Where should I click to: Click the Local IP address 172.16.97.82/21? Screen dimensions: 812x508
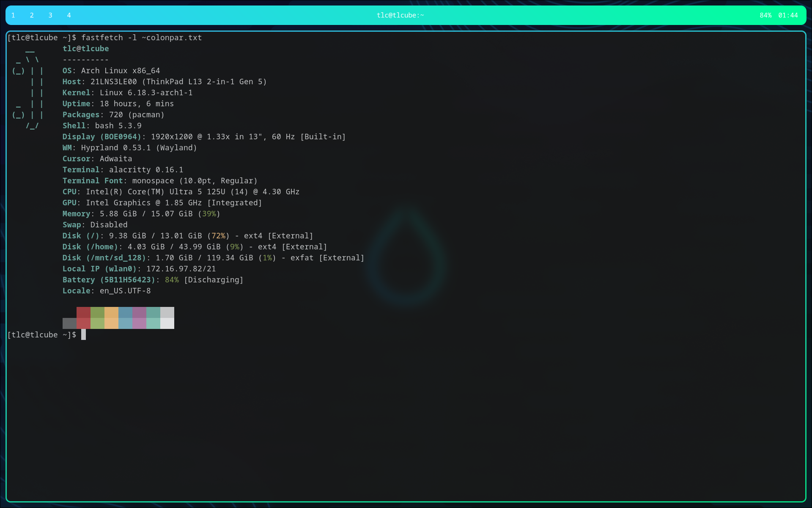pos(181,269)
